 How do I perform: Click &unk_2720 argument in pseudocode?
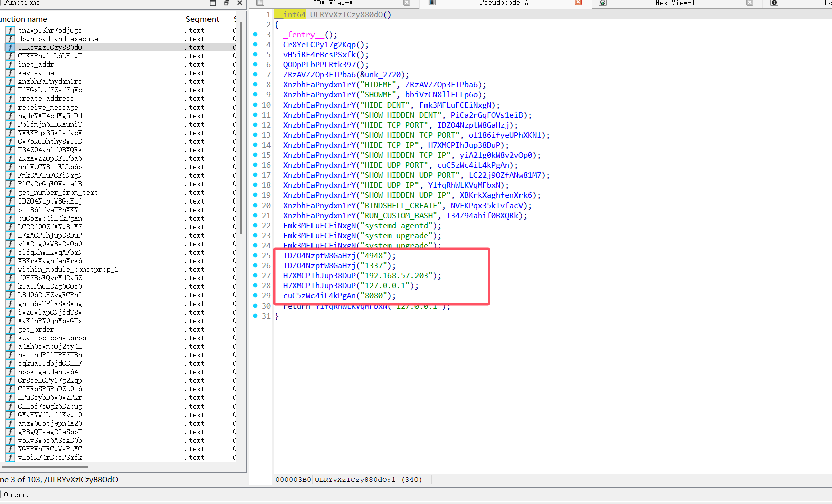[x=383, y=74]
